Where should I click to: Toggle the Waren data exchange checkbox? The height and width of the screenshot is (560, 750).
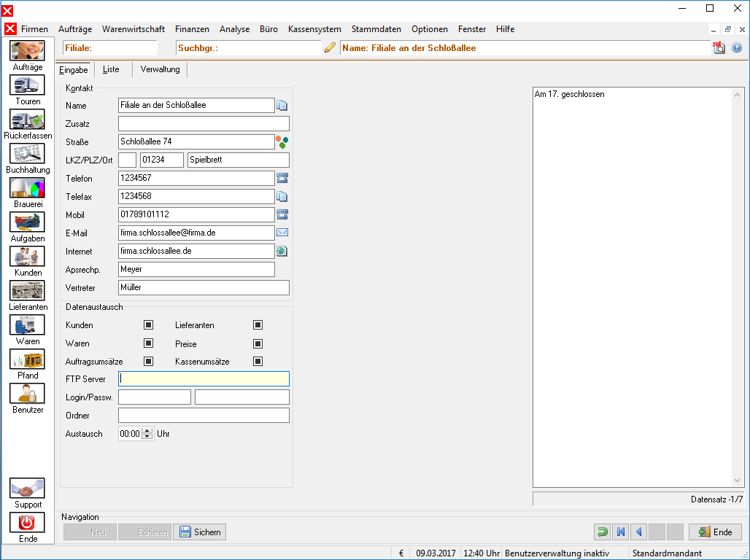[148, 343]
